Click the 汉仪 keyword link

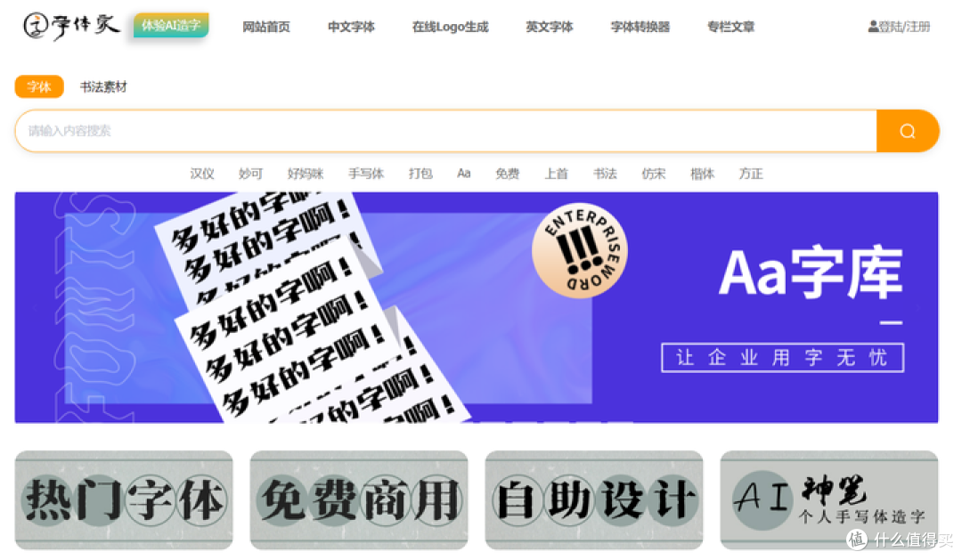(x=202, y=174)
